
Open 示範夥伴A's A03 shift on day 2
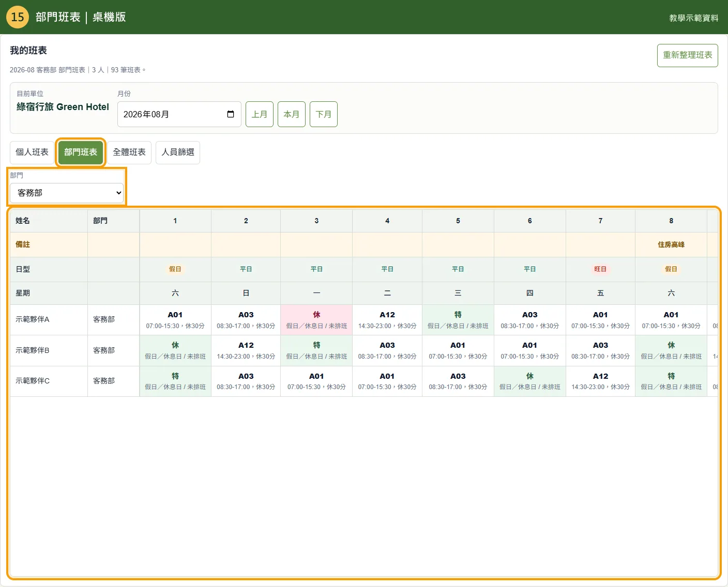coord(246,320)
